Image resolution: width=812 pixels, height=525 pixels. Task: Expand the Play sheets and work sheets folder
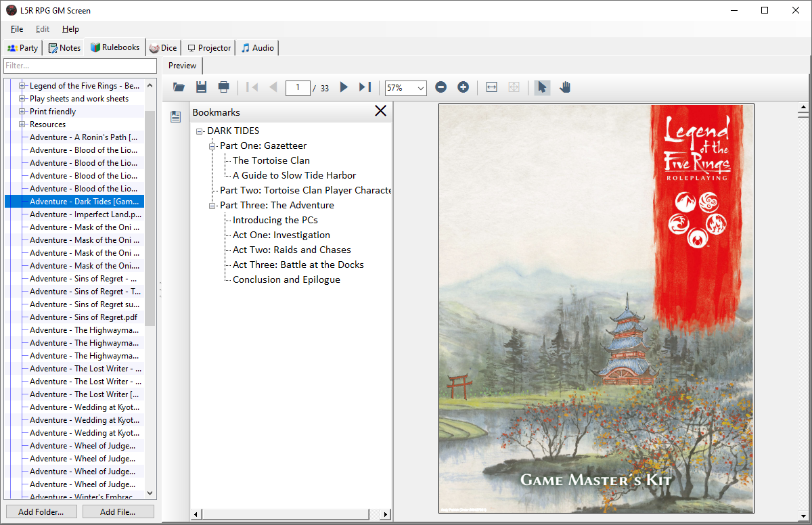pyautogui.click(x=22, y=99)
